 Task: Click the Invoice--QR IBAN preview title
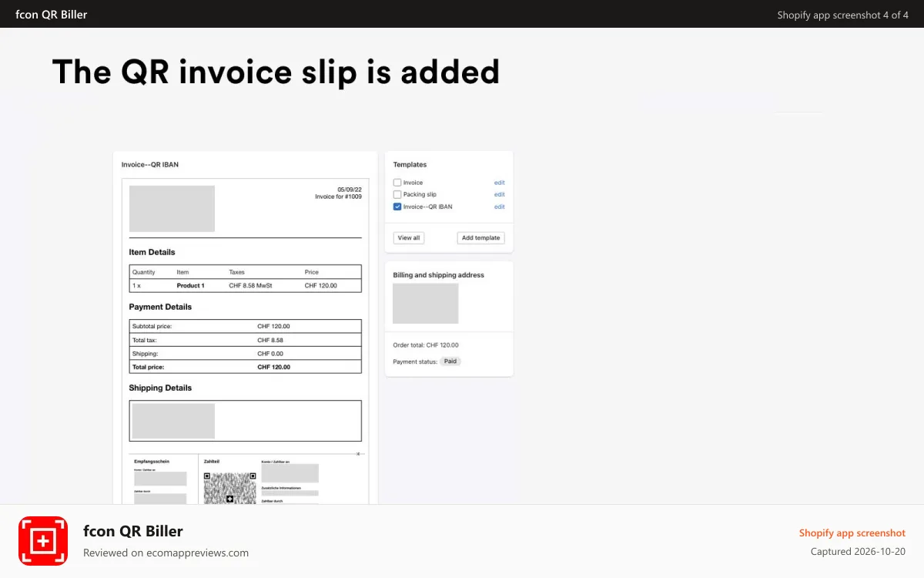click(150, 164)
